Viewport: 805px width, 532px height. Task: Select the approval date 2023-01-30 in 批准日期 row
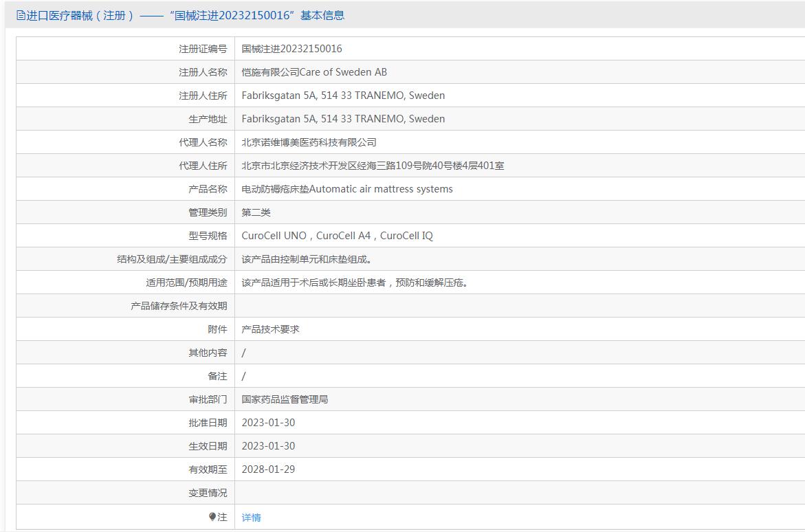(x=269, y=423)
